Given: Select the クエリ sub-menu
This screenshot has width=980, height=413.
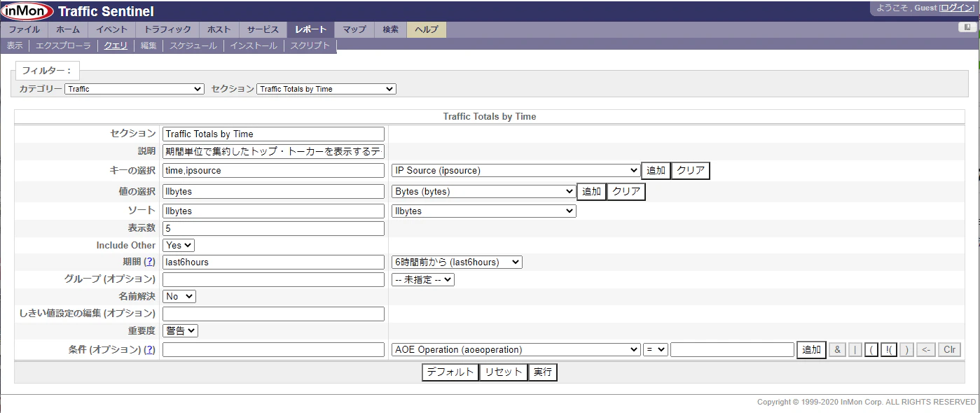Looking at the screenshot, I should coord(116,45).
